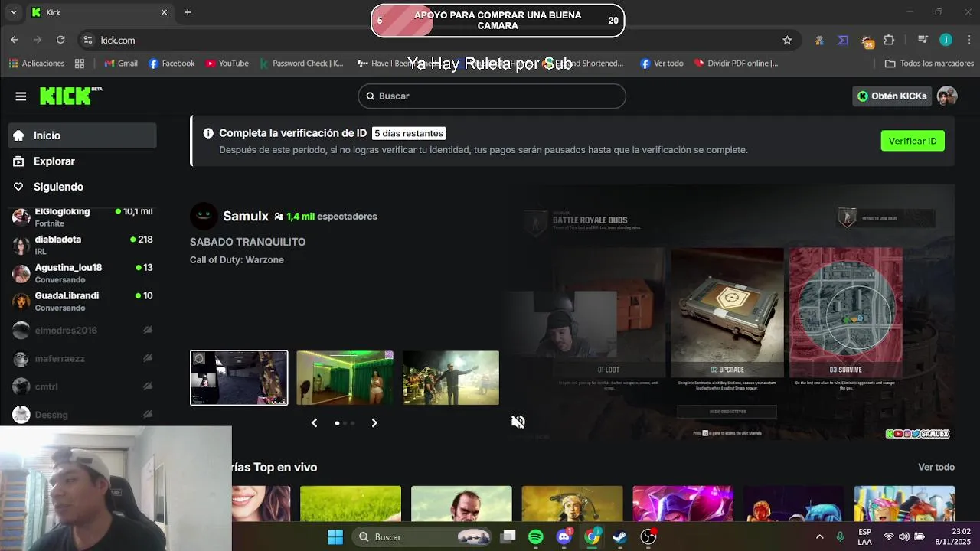Screen dimensions: 980x551
Task: Open Aplicaciones bookmark
Action: [37, 64]
